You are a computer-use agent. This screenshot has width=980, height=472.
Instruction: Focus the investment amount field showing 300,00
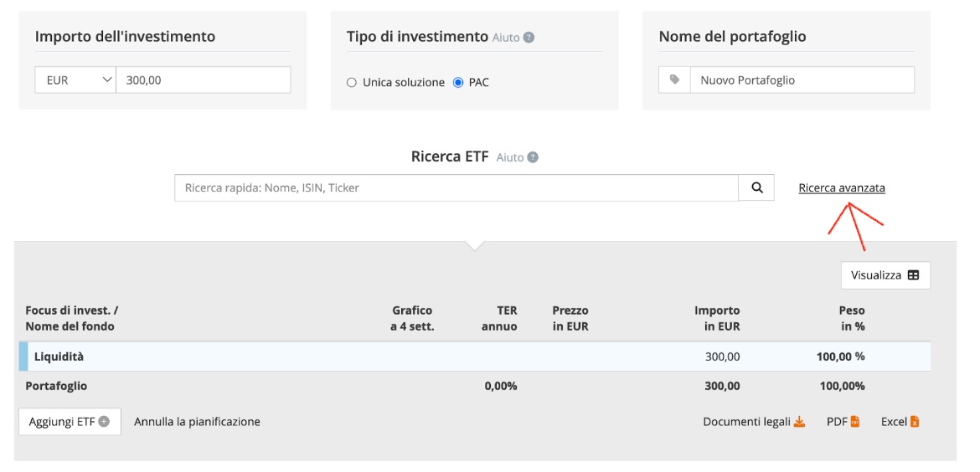click(203, 80)
